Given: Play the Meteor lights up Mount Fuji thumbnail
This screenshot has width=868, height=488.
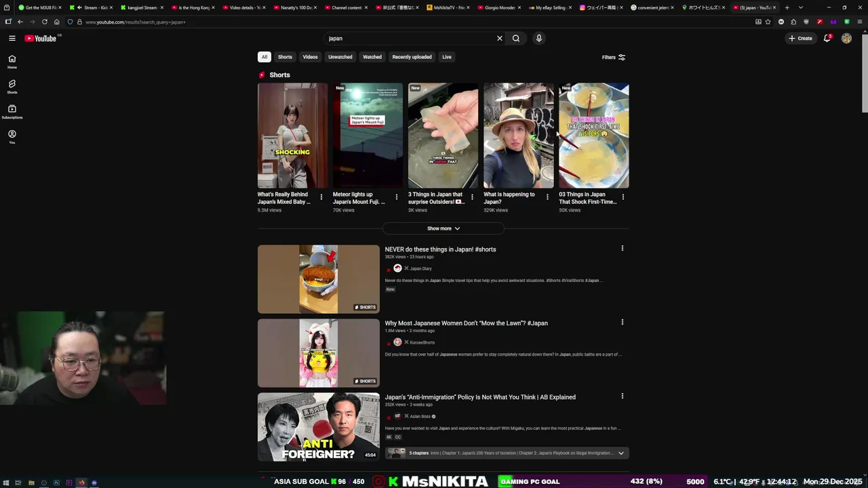Looking at the screenshot, I should [x=368, y=136].
